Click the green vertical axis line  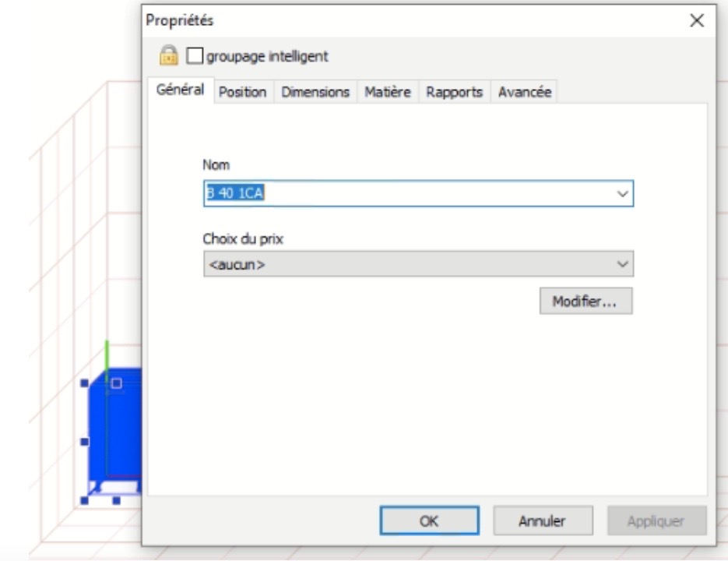point(107,353)
